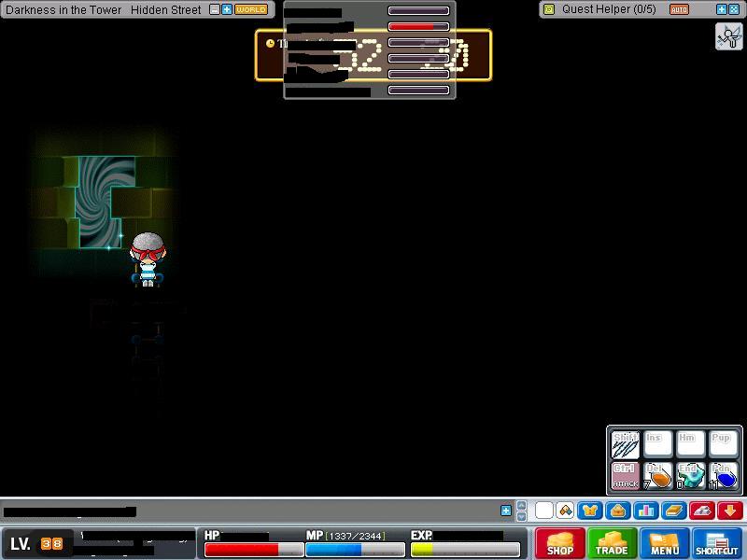Click the party member's red HP bar

click(x=418, y=27)
